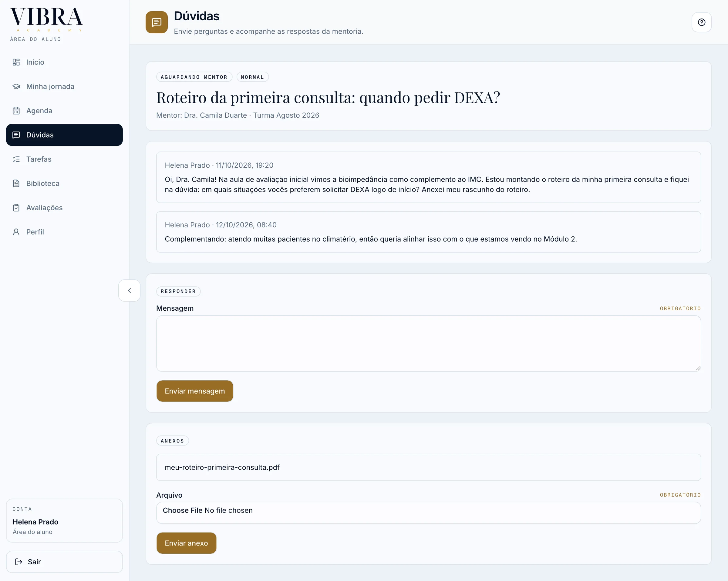Click the Início dashboard grid icon
Image resolution: width=728 pixels, height=581 pixels.
pyautogui.click(x=16, y=62)
